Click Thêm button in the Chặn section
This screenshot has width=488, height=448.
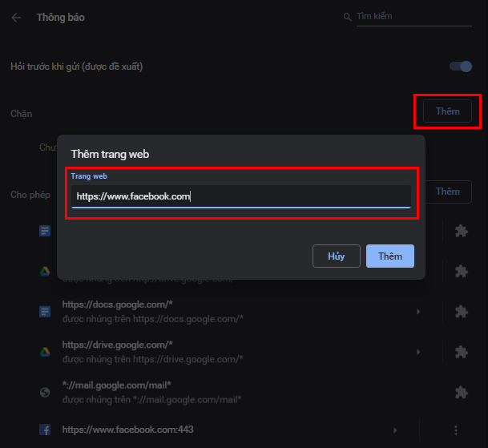tap(447, 111)
